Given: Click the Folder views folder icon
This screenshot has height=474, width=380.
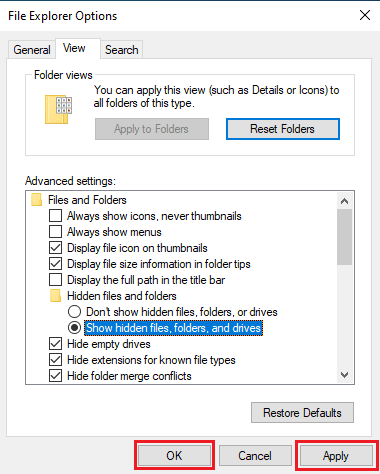Looking at the screenshot, I should point(58,110).
